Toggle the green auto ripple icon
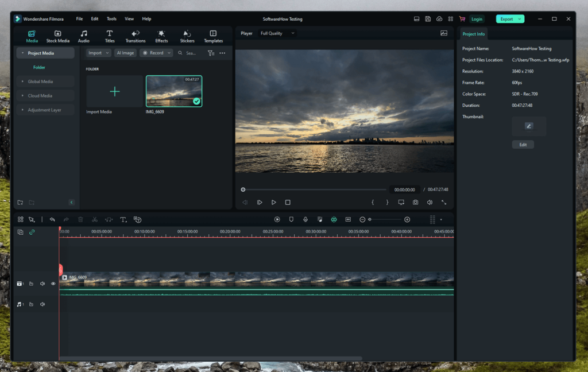Screen dimensions: 588x372 (334, 220)
